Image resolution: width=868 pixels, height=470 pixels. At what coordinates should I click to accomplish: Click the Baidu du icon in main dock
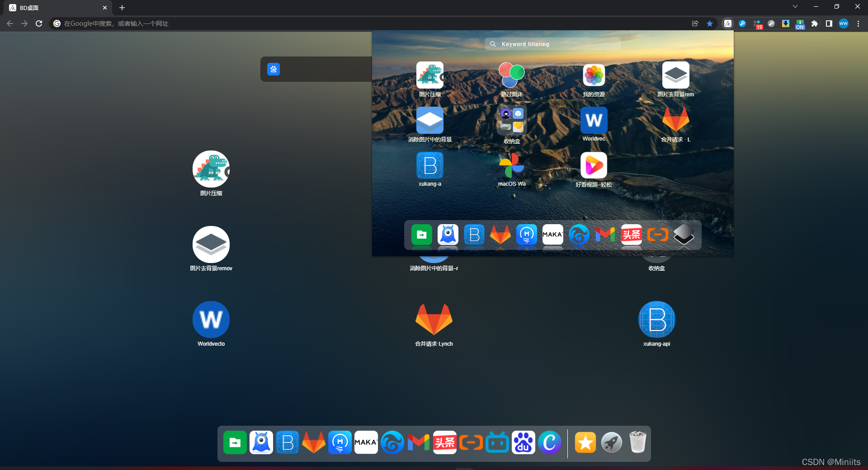pyautogui.click(x=524, y=442)
